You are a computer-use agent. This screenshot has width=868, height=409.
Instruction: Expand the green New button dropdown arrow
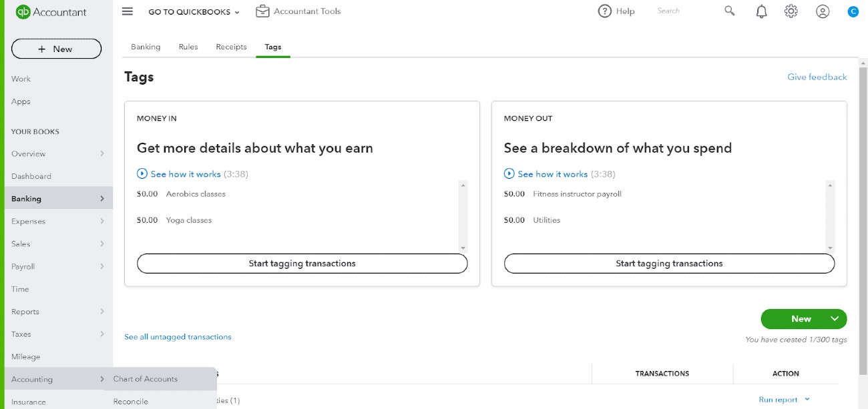(x=835, y=319)
